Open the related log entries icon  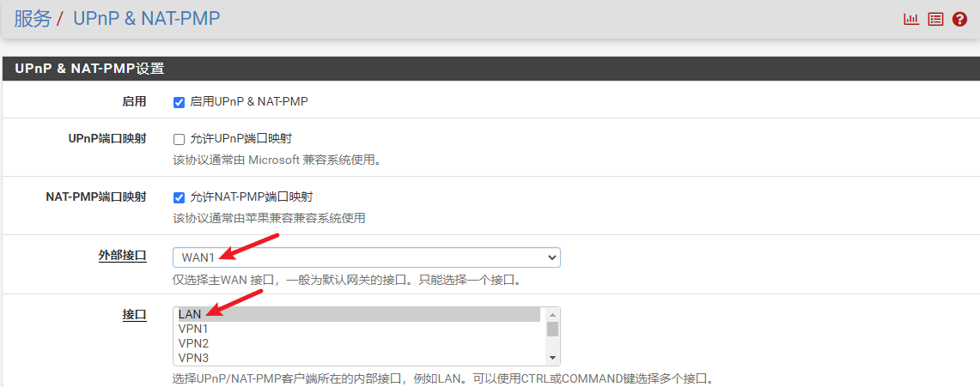point(935,19)
